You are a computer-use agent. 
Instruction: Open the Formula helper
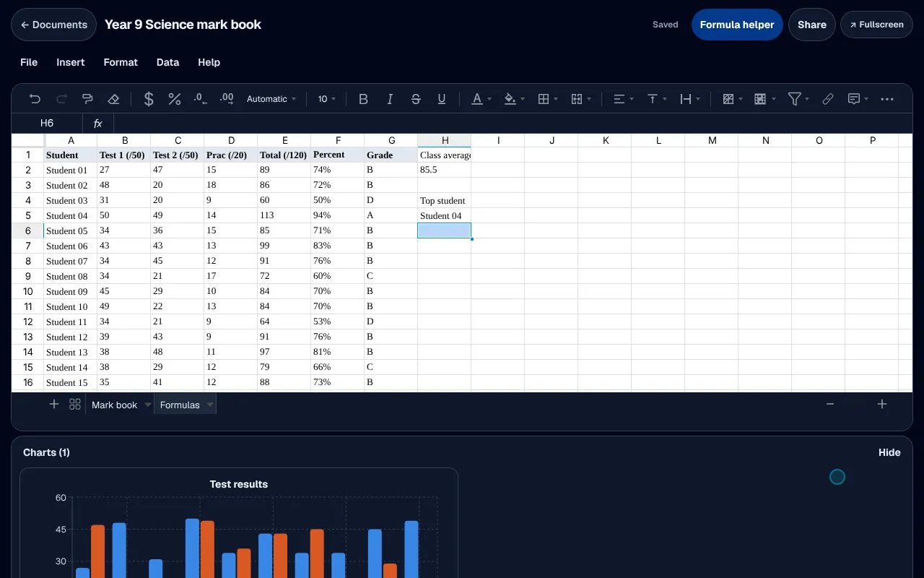(737, 25)
